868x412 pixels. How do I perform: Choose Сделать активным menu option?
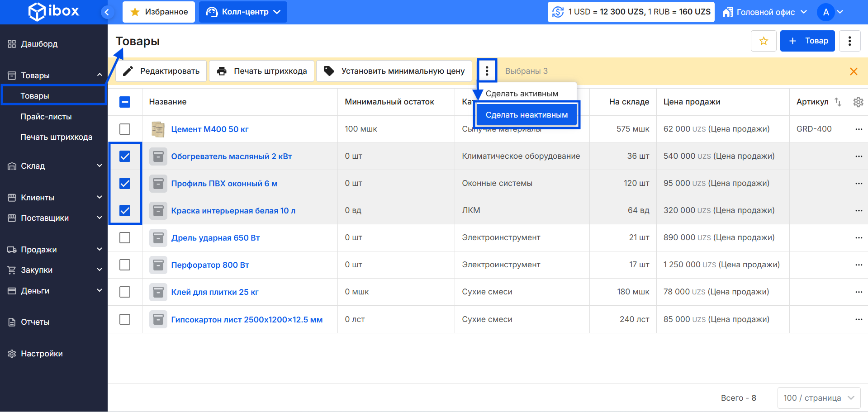[x=522, y=94]
